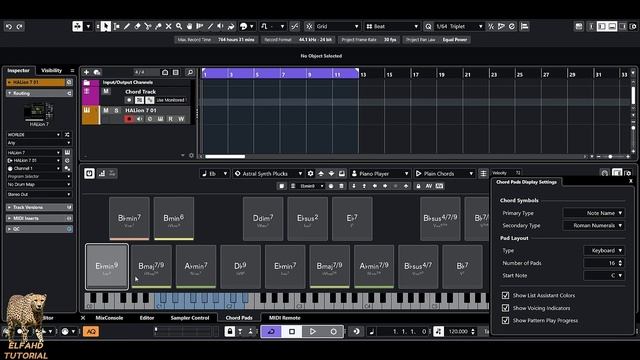Open the lower zone Editor tab
This screenshot has width=640, height=360.
click(x=147, y=318)
